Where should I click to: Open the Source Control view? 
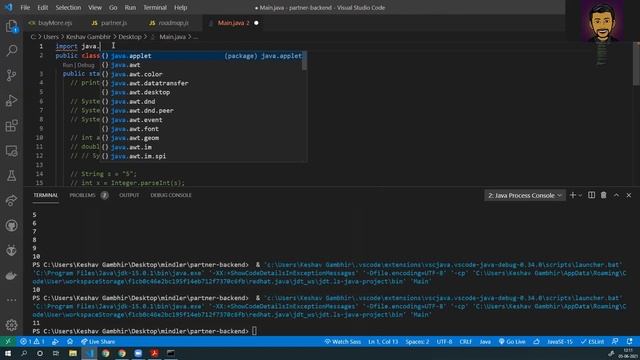click(x=11, y=76)
